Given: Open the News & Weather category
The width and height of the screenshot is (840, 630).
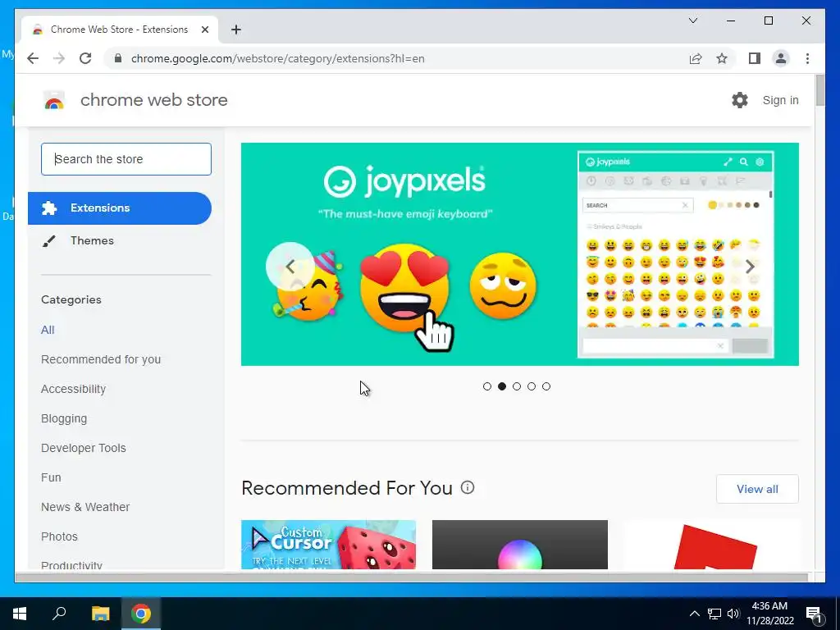Looking at the screenshot, I should point(85,507).
